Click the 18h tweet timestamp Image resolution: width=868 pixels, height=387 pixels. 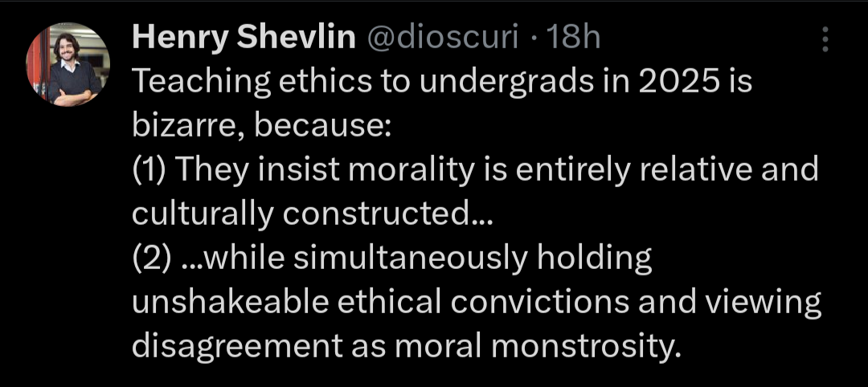tap(573, 37)
